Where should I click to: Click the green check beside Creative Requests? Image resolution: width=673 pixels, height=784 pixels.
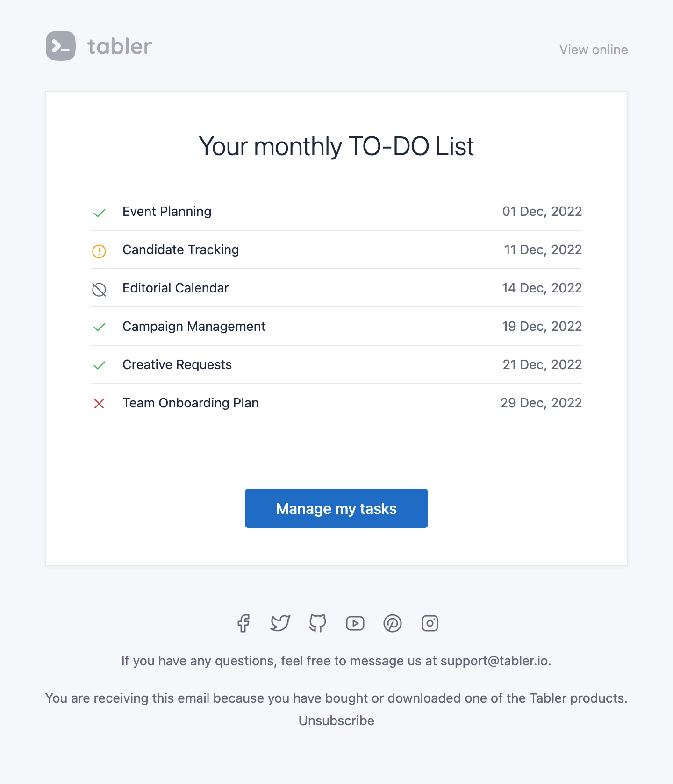[x=99, y=365]
